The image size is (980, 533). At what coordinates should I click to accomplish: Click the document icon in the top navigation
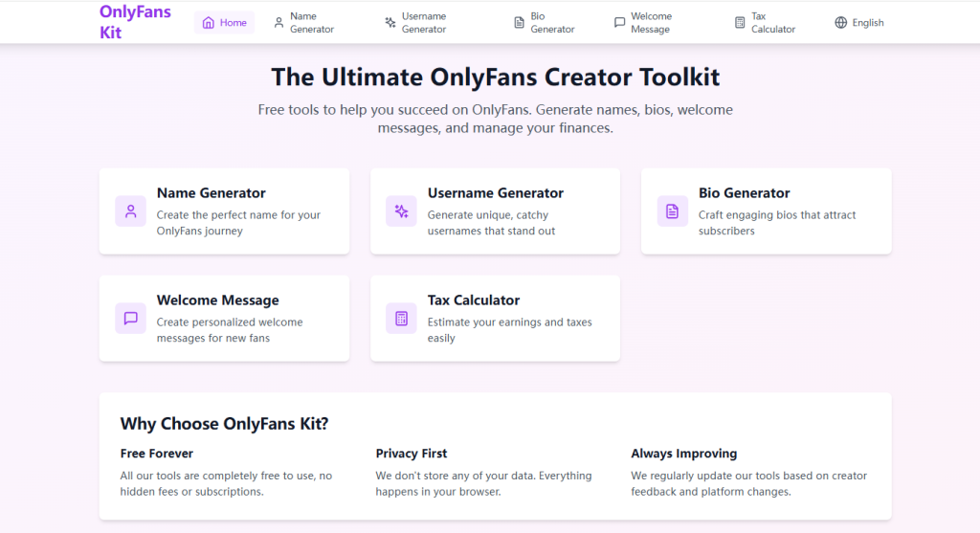pyautogui.click(x=519, y=23)
